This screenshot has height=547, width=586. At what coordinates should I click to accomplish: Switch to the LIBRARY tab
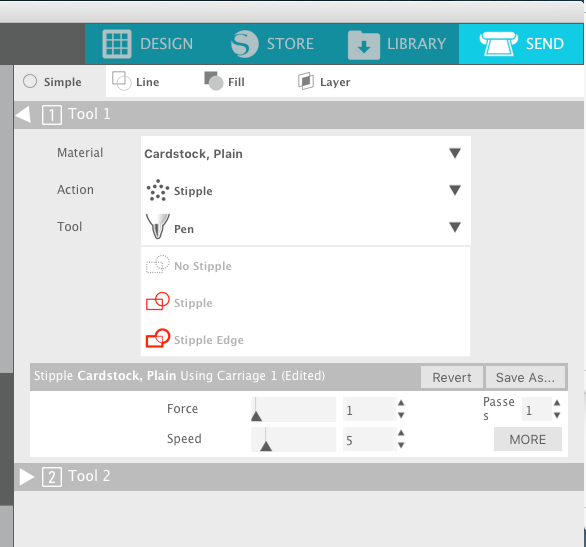397,44
